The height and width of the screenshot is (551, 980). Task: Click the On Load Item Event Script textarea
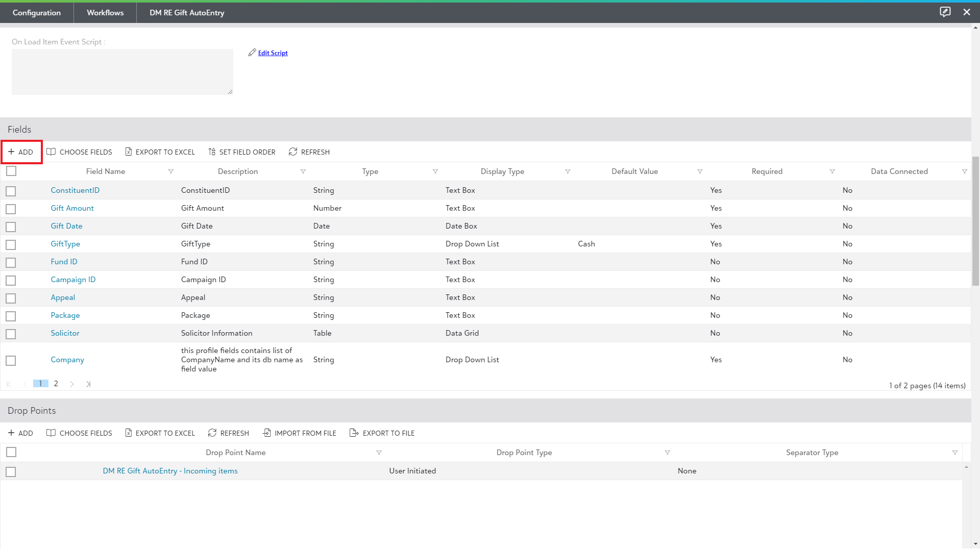click(x=122, y=72)
